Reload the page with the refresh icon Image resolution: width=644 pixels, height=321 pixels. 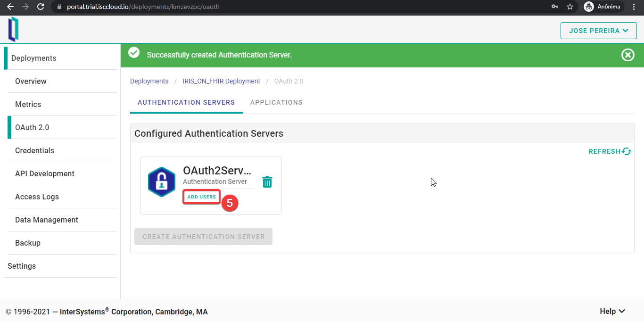pyautogui.click(x=41, y=7)
